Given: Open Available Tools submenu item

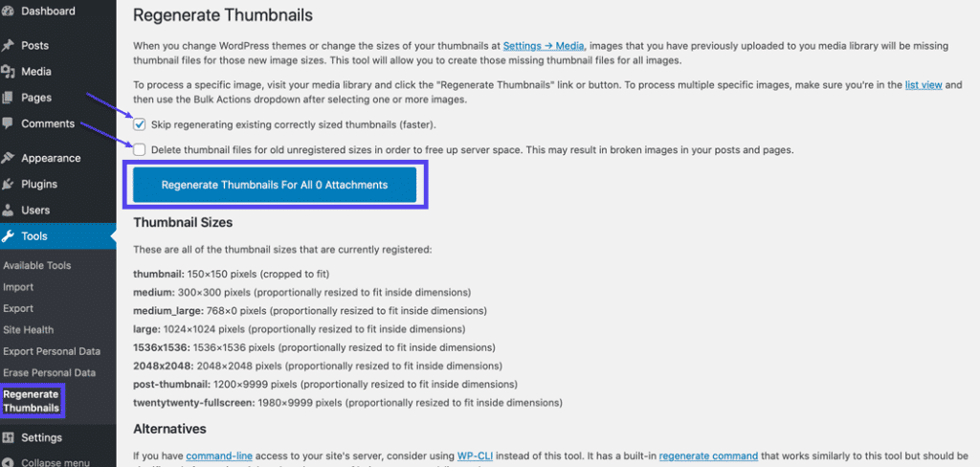Looking at the screenshot, I should pos(37,265).
